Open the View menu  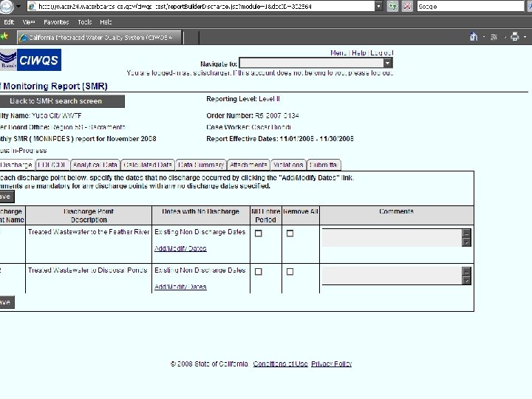tap(29, 22)
